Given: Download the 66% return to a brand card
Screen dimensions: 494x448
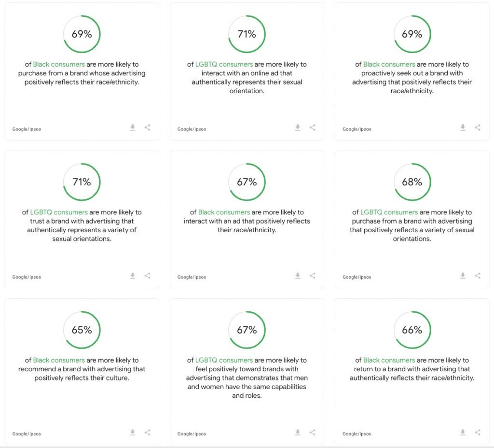Looking at the screenshot, I should (463, 432).
